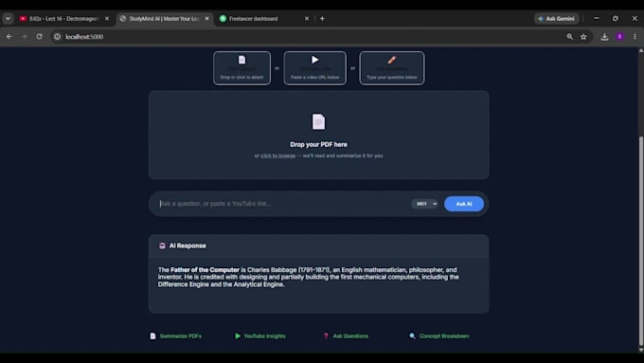Click the YouTube Insights feature label
644x363 pixels.
click(264, 336)
